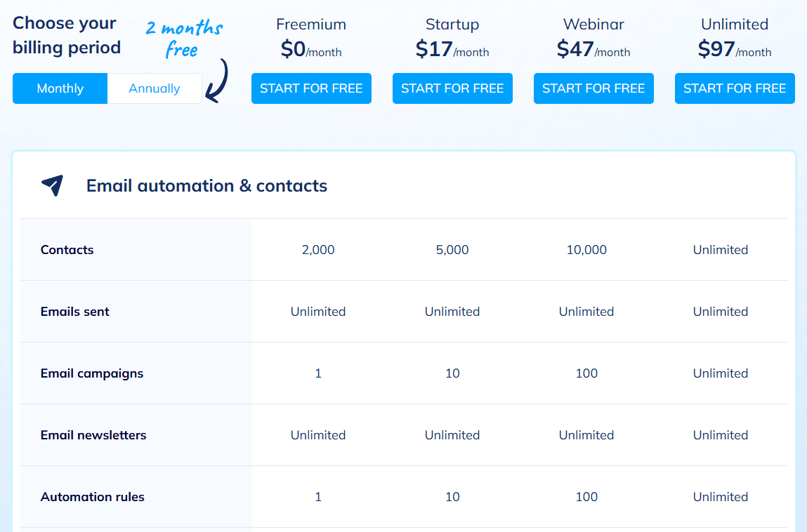Click the Unlimited $97/month price

point(735,49)
